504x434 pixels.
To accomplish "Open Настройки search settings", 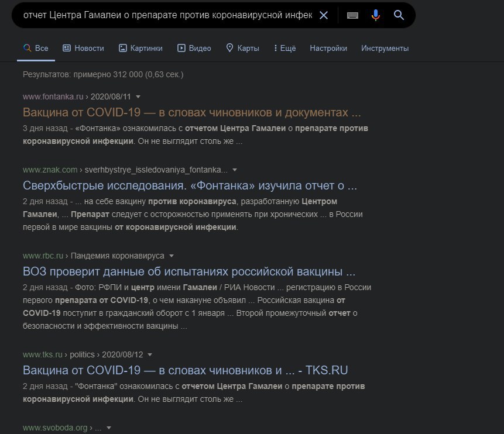I will pos(328,48).
